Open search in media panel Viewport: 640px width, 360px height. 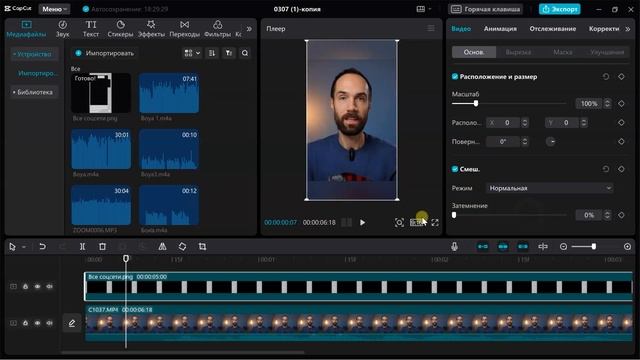pyautogui.click(x=244, y=53)
